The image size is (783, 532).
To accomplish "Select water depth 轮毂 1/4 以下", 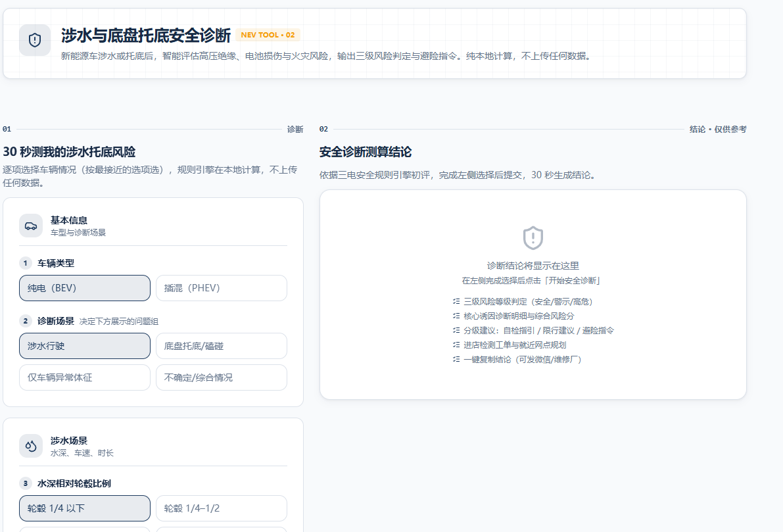I will click(x=85, y=508).
